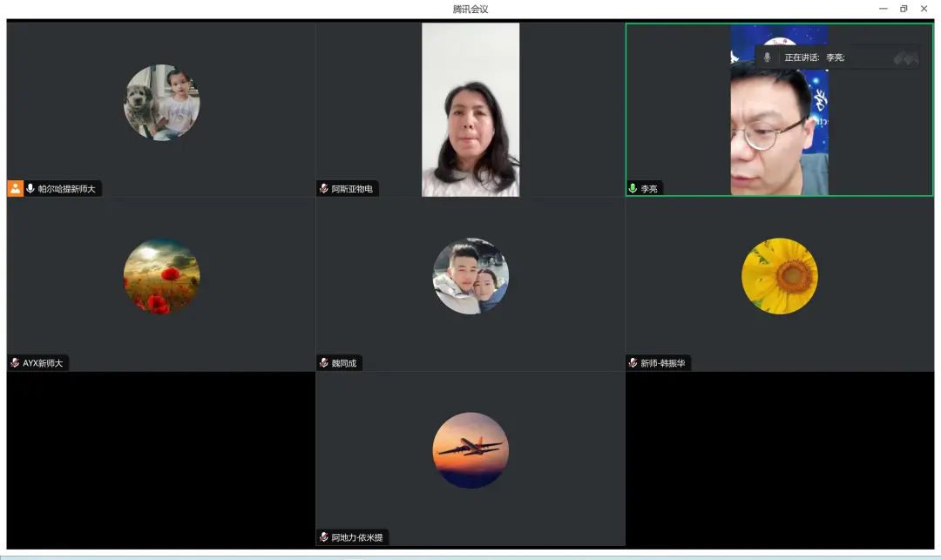This screenshot has height=560, width=941.
Task: Click the mic icon in the 正在讲话 indicator
Action: (767, 57)
